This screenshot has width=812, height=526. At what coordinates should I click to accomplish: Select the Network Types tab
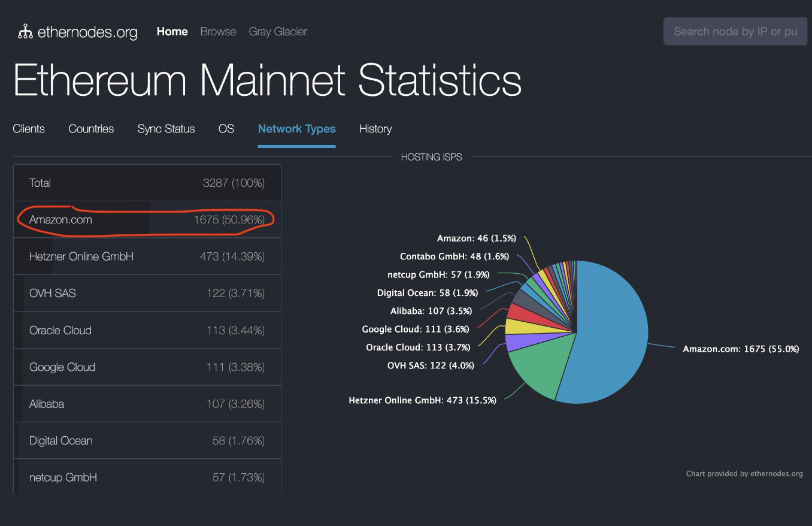click(x=297, y=129)
